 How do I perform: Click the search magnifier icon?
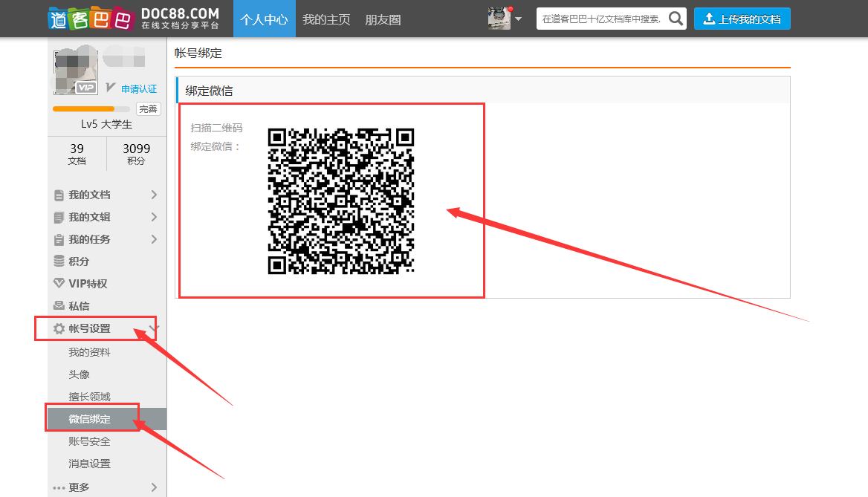point(675,19)
